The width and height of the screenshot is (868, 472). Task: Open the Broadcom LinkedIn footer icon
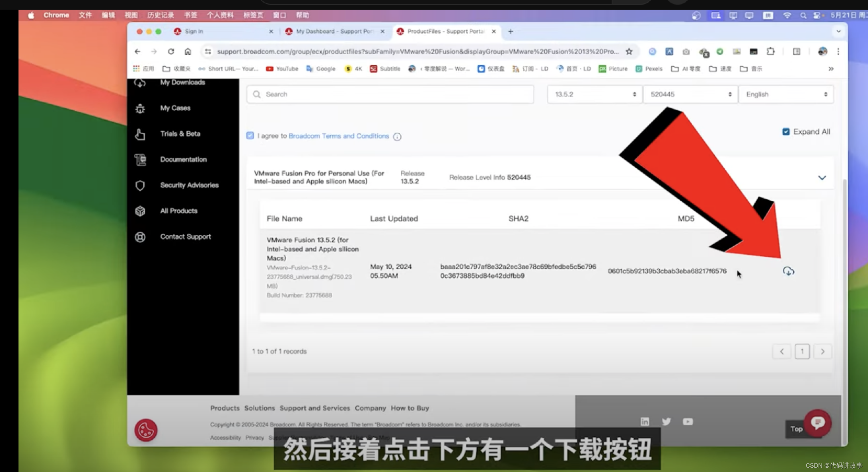click(645, 421)
